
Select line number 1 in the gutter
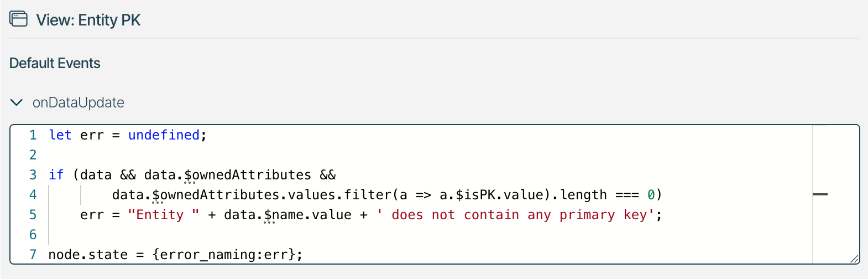pos(33,135)
